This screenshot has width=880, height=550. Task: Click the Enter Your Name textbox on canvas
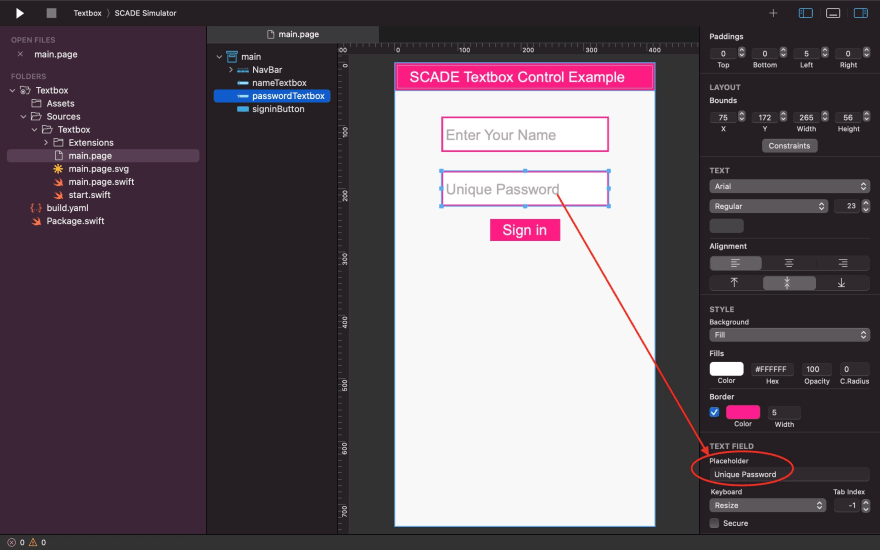point(525,134)
